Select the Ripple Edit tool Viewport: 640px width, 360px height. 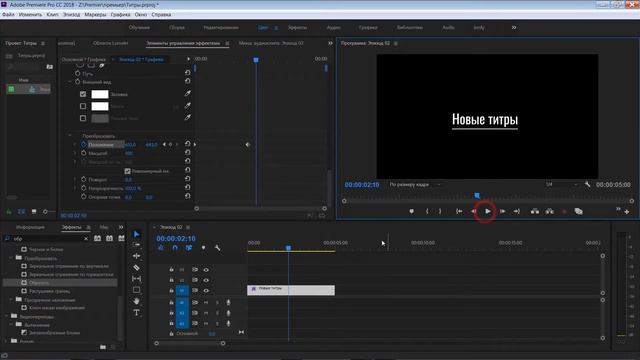point(136,256)
